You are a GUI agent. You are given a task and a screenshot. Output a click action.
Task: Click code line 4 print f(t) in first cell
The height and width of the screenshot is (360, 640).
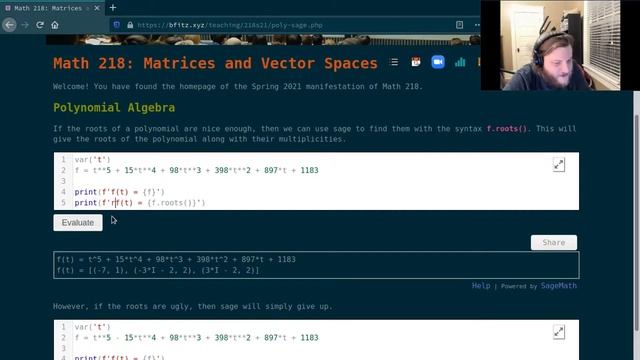pyautogui.click(x=119, y=192)
